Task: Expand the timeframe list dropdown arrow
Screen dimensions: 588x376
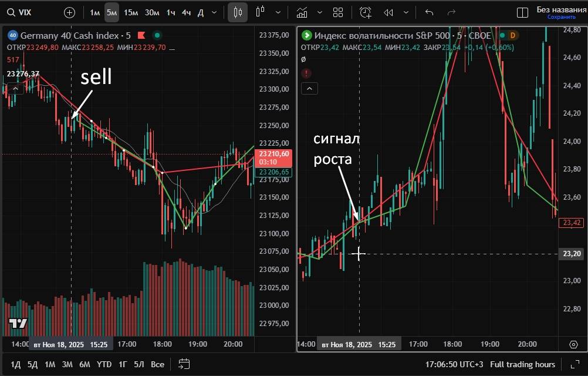Action: coord(214,12)
